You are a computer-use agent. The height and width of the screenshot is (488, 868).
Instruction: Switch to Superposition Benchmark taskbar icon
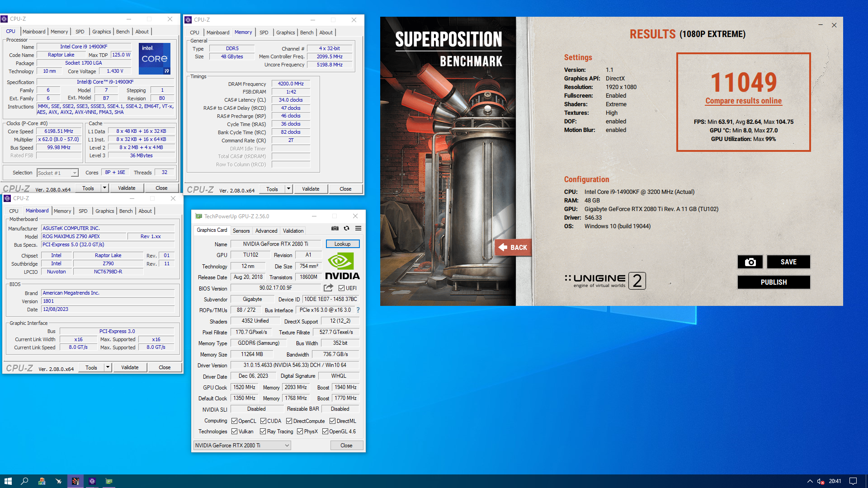click(x=75, y=481)
